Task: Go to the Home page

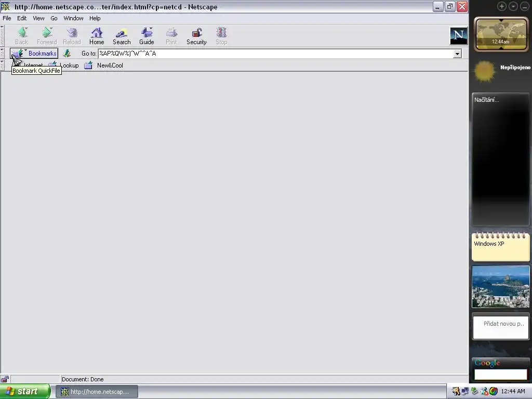Action: point(97,36)
